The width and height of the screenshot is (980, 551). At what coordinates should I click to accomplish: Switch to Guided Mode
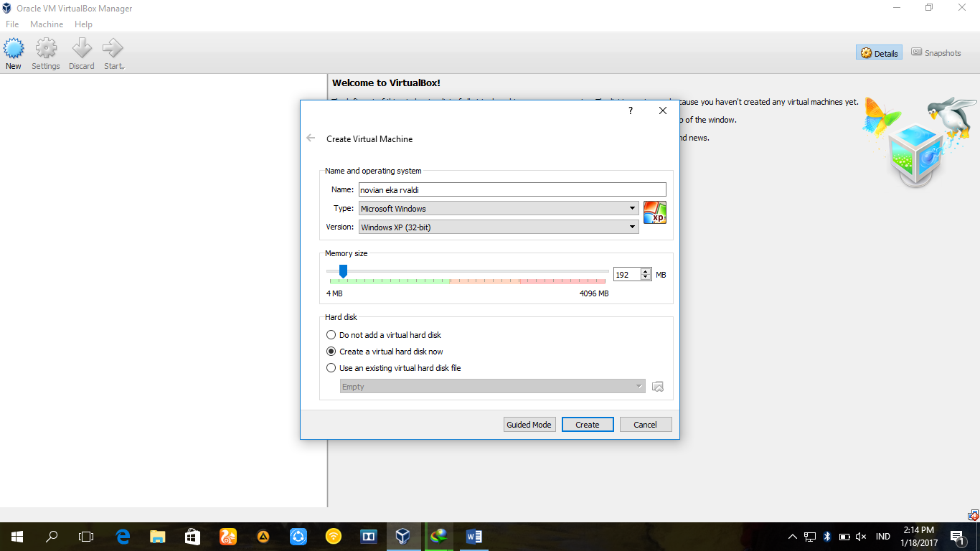(x=529, y=424)
